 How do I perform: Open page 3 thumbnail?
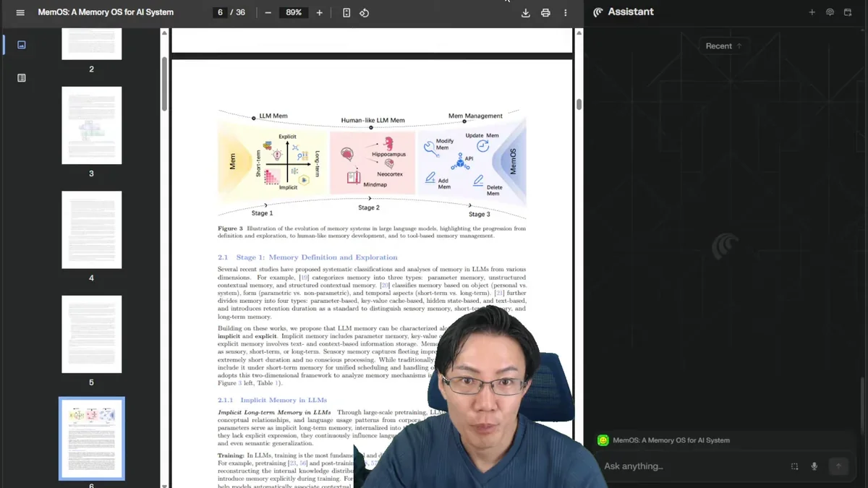pyautogui.click(x=92, y=125)
